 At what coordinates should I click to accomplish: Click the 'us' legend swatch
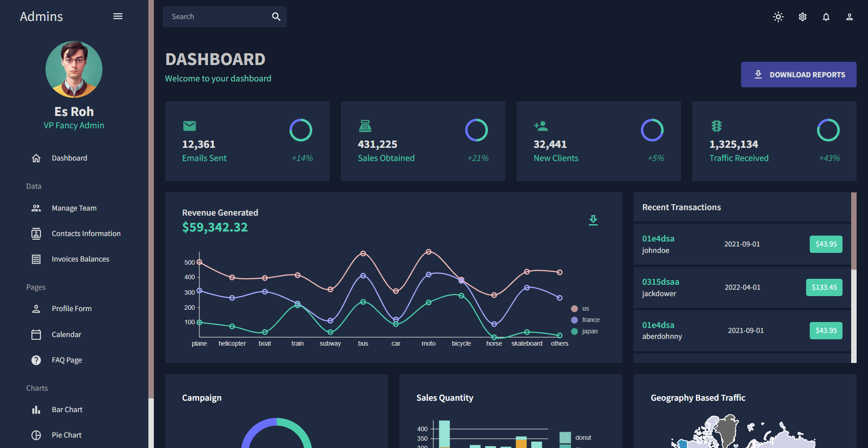point(574,309)
